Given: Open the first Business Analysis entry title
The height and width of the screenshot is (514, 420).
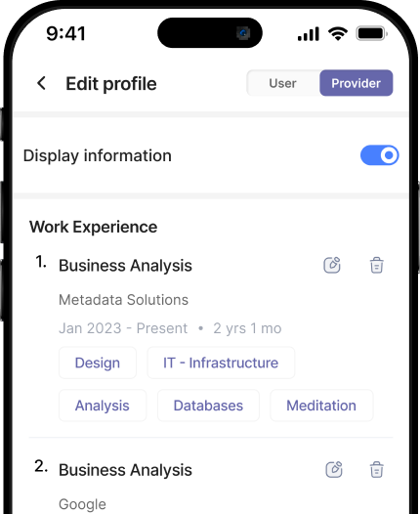Looking at the screenshot, I should (x=125, y=265).
